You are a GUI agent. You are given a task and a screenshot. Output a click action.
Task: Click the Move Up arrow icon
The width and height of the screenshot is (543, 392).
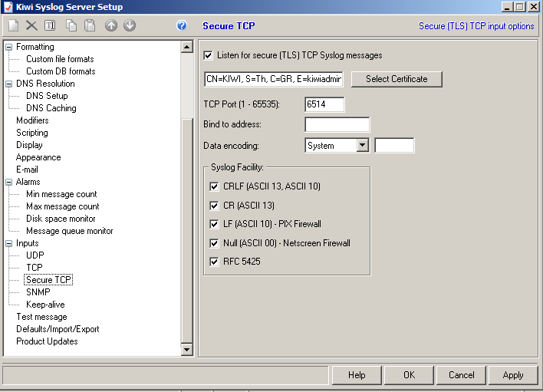pyautogui.click(x=111, y=25)
